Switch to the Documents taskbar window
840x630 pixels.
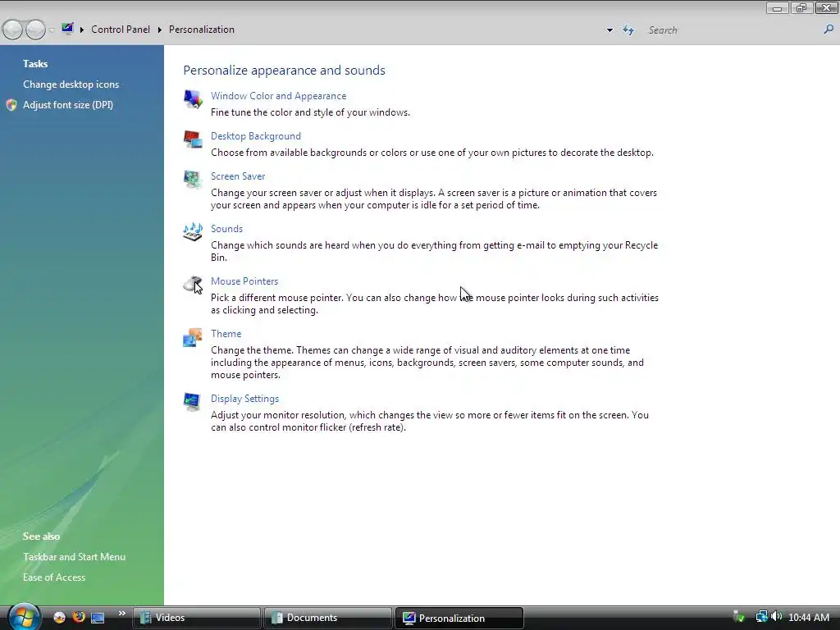click(x=328, y=618)
